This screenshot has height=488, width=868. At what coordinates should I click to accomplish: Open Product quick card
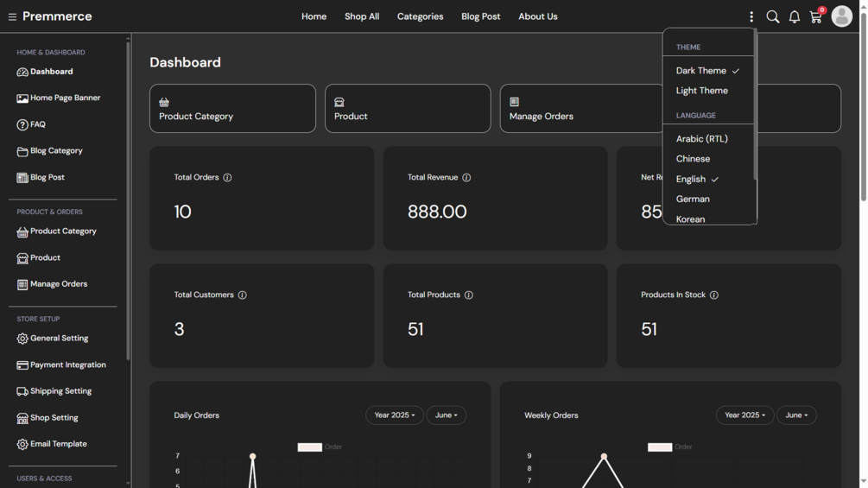[x=408, y=109]
